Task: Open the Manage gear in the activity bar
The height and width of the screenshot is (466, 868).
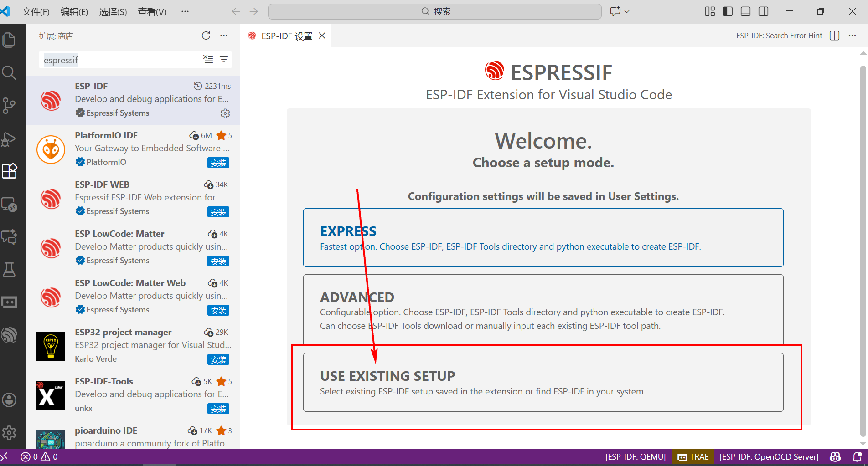Action: pos(9,433)
